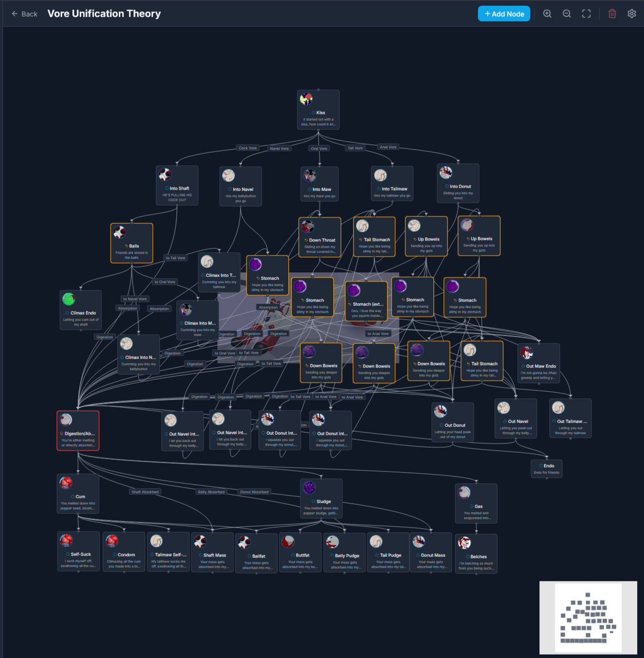Click the minimap overview panel
The image size is (644, 658).
(x=588, y=617)
